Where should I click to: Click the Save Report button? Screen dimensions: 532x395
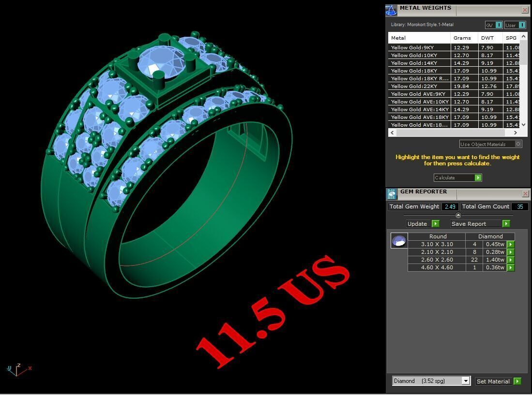[x=480, y=223]
